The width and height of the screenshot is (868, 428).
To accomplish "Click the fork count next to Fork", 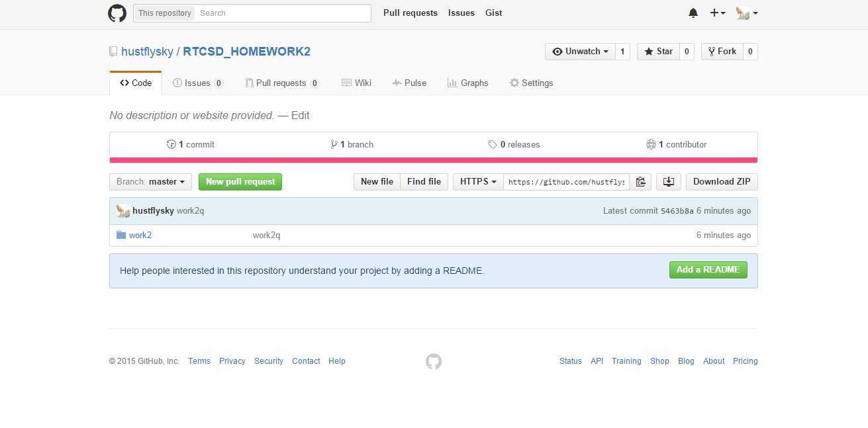I will [x=750, y=52].
